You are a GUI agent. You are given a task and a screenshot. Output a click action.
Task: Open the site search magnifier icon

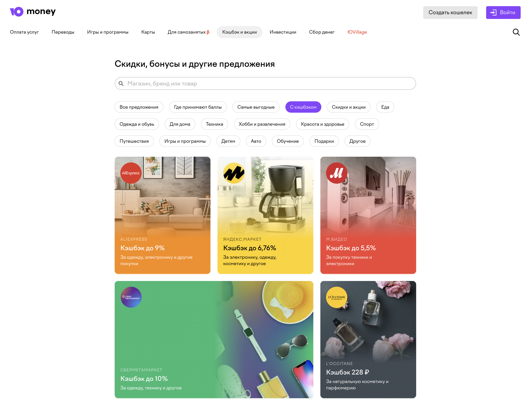tap(516, 32)
